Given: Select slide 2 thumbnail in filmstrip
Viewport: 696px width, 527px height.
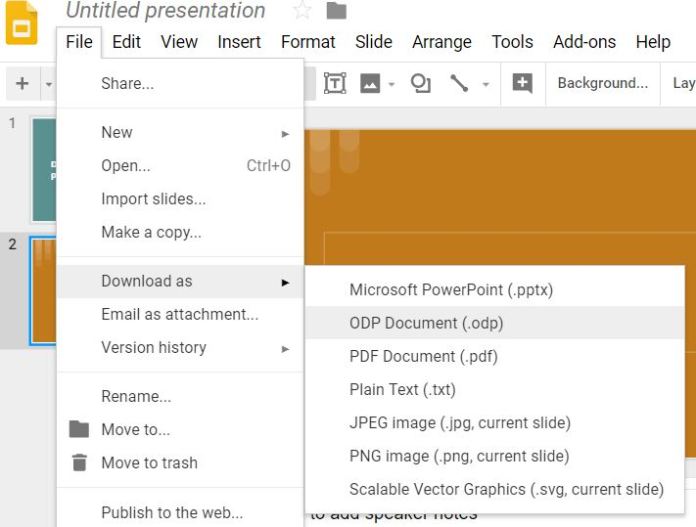Looking at the screenshot, I should pos(44,291).
